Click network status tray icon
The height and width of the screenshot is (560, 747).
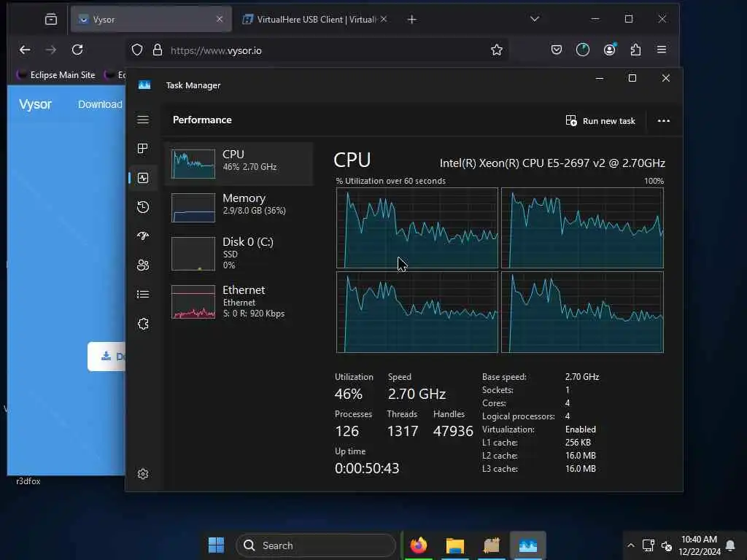(x=648, y=545)
